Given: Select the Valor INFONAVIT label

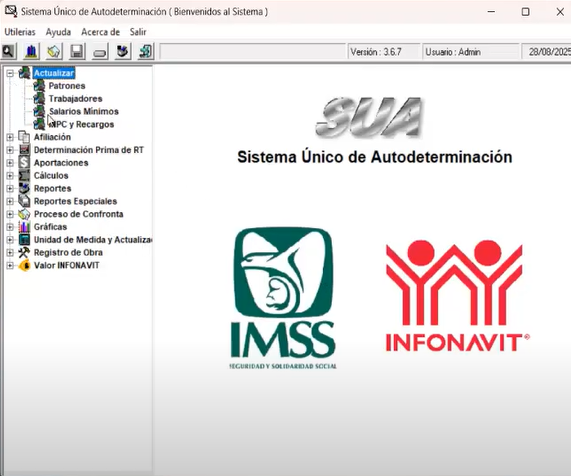Looking at the screenshot, I should pyautogui.click(x=66, y=265).
